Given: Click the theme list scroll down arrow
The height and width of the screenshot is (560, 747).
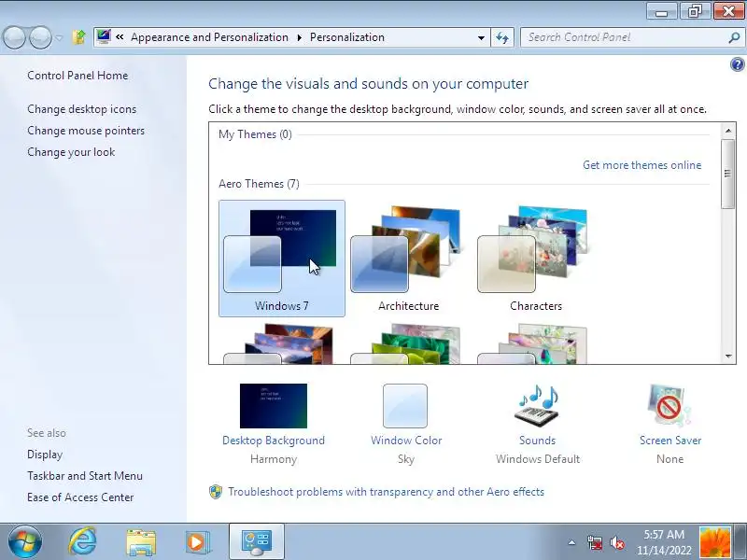Looking at the screenshot, I should click(728, 357).
